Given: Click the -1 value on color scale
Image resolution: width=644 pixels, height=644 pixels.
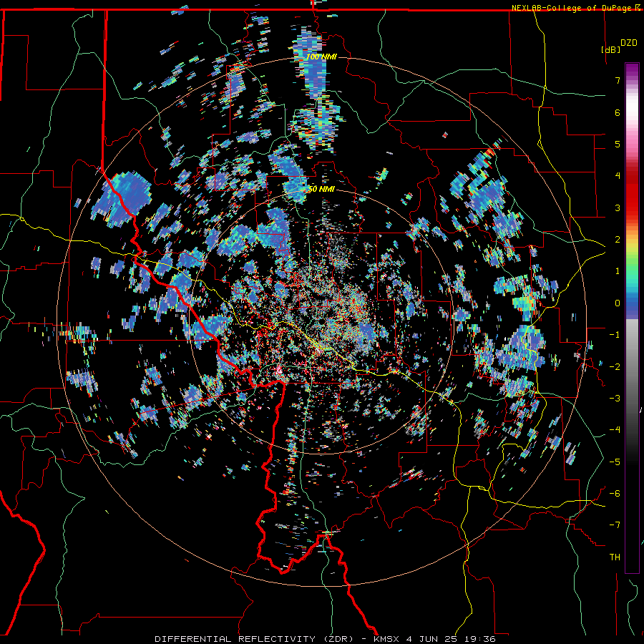Looking at the screenshot, I should point(615,335).
